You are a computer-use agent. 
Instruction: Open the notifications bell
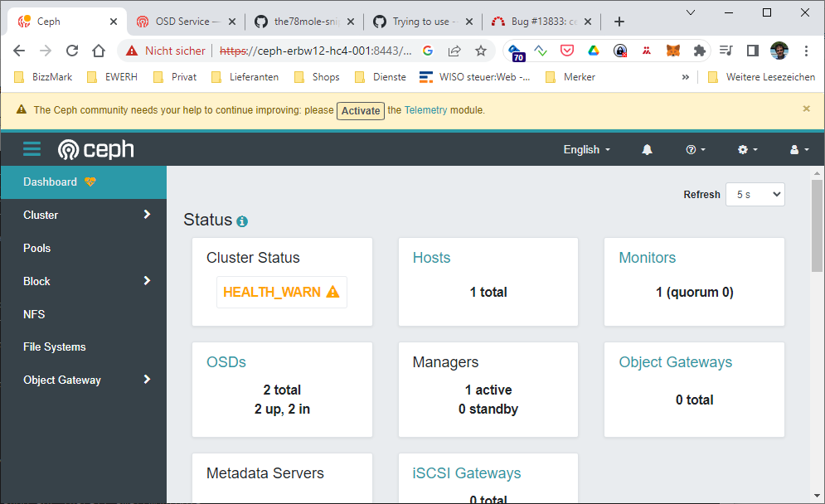coord(647,149)
